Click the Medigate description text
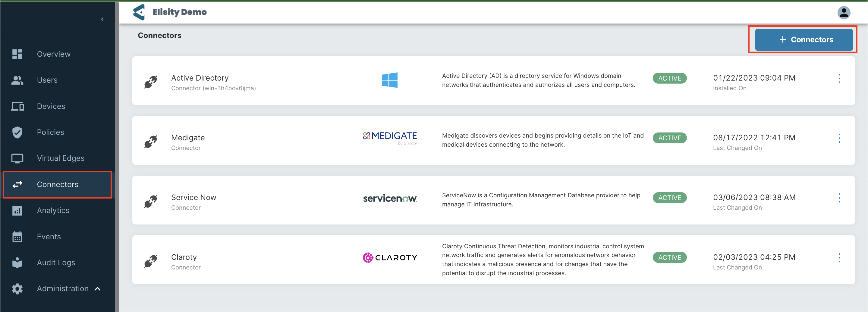Viewport: 868px width, 312px height. click(543, 140)
